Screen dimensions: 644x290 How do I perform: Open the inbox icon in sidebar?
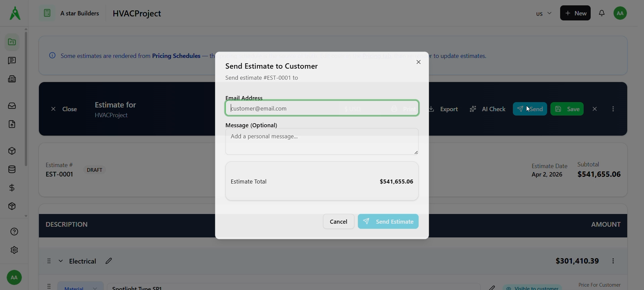pos(12,106)
